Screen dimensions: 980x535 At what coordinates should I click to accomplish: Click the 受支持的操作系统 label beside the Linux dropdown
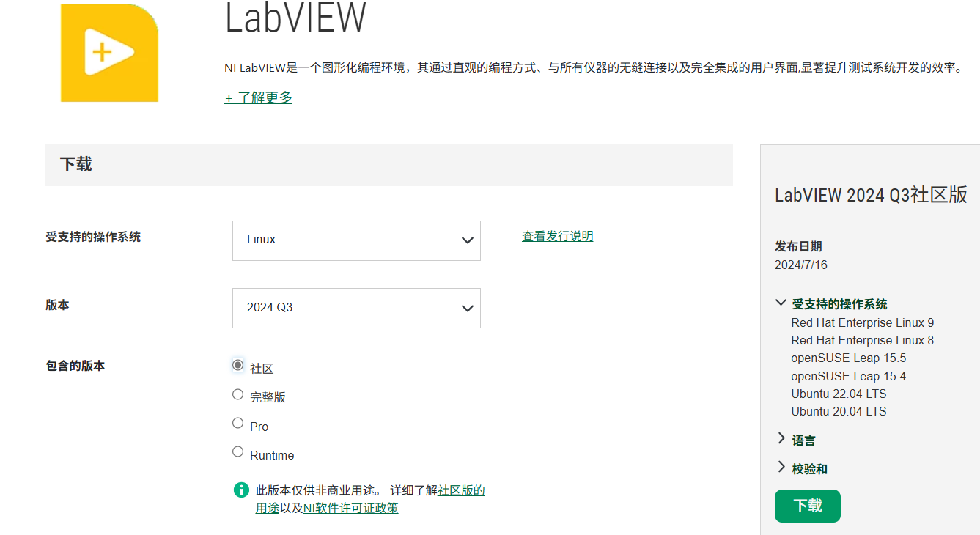(x=93, y=237)
